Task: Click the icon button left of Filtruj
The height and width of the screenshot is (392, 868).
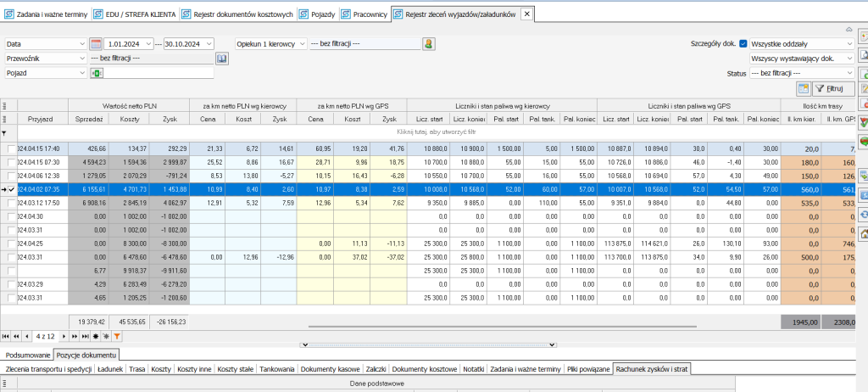Action: click(x=803, y=88)
